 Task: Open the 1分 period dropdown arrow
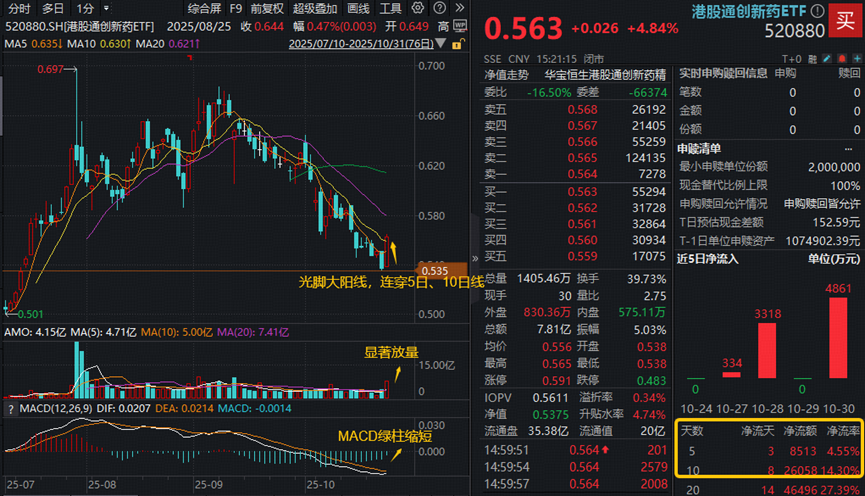(x=107, y=8)
